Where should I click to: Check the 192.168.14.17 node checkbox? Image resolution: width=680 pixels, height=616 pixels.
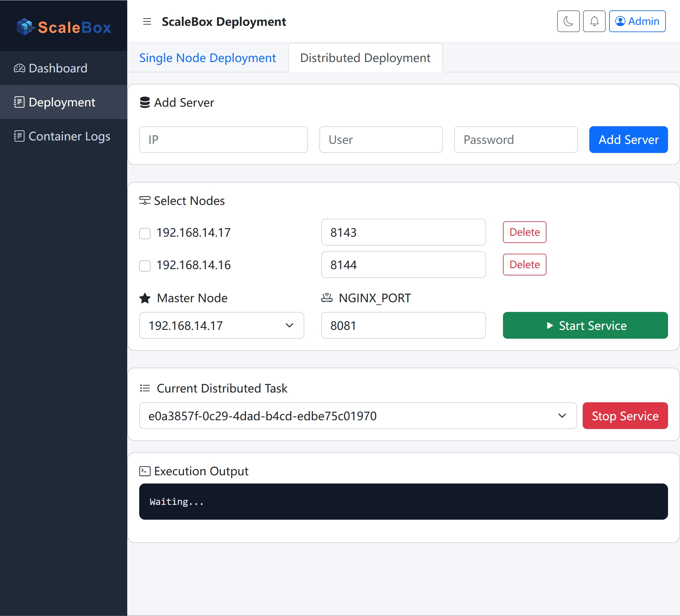click(145, 233)
